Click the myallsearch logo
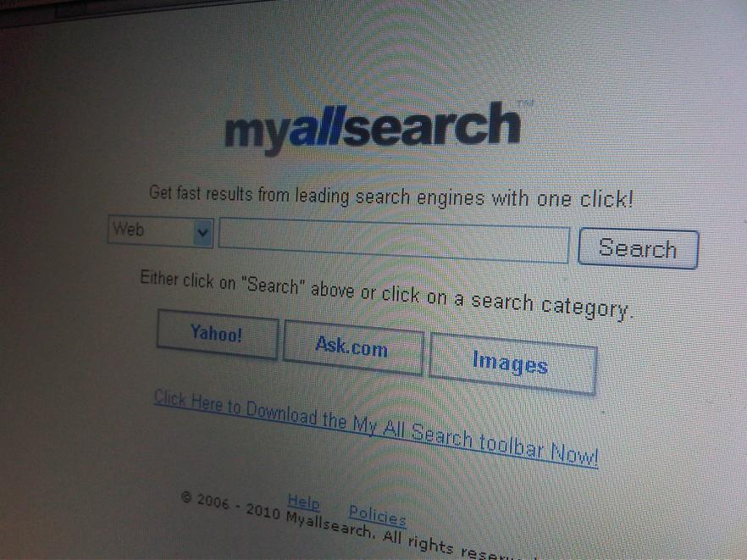Screen dimensions: 747x560 (x=373, y=127)
